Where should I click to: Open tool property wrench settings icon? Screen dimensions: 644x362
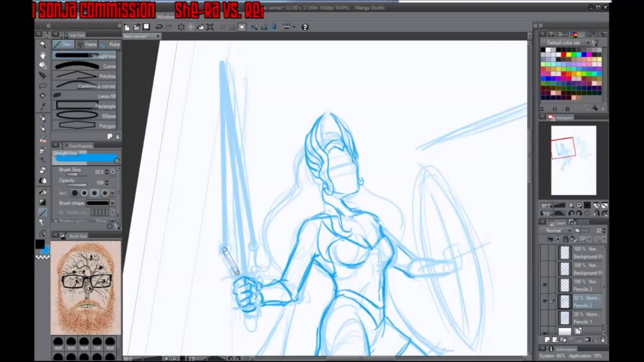tap(117, 226)
